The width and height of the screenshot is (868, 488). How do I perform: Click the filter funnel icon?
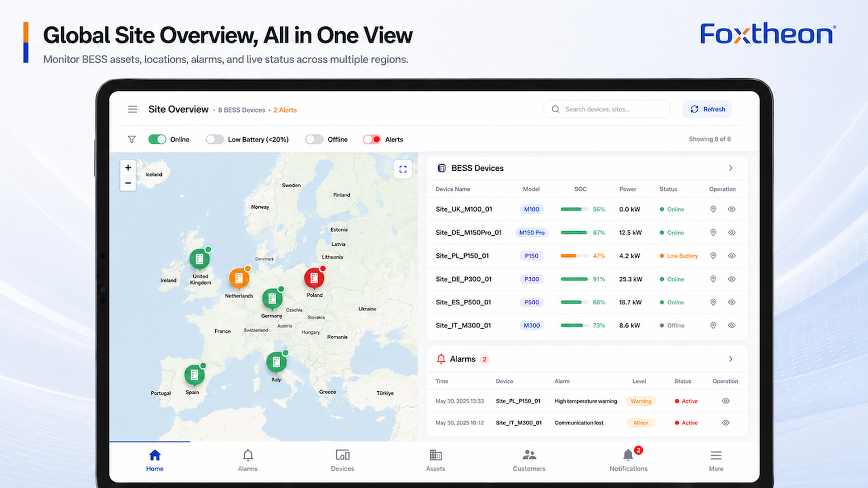pos(132,140)
